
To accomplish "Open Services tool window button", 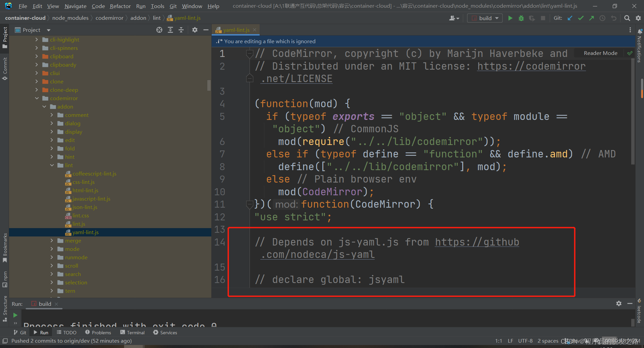I will point(165,333).
